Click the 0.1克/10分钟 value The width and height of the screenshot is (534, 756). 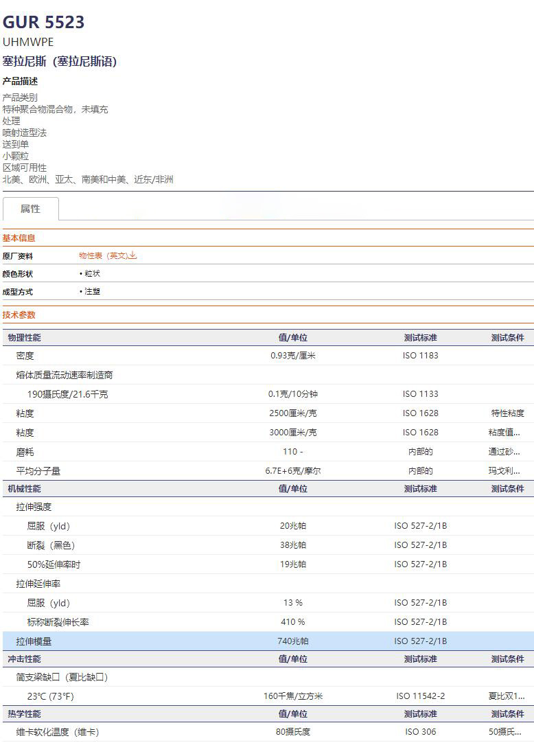pyautogui.click(x=293, y=394)
